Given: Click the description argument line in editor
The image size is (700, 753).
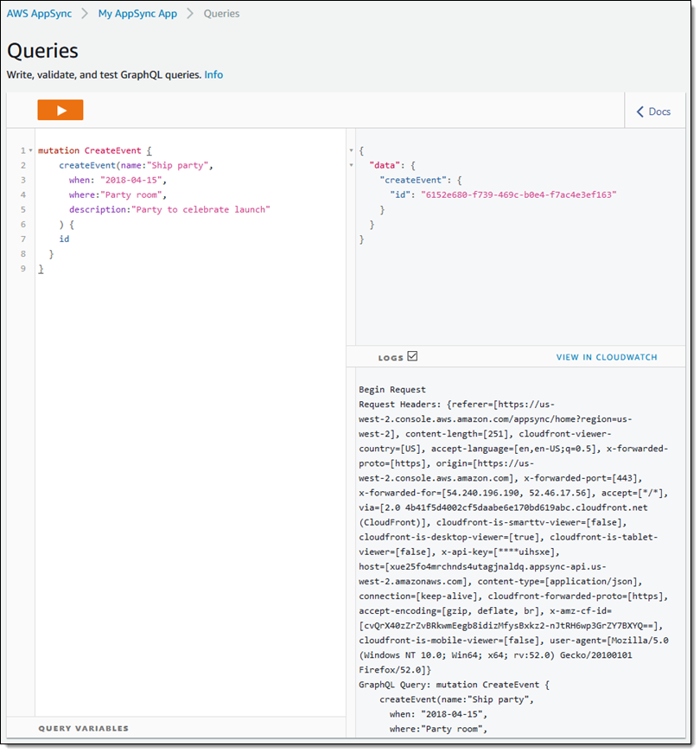Looking at the screenshot, I should tap(169, 209).
